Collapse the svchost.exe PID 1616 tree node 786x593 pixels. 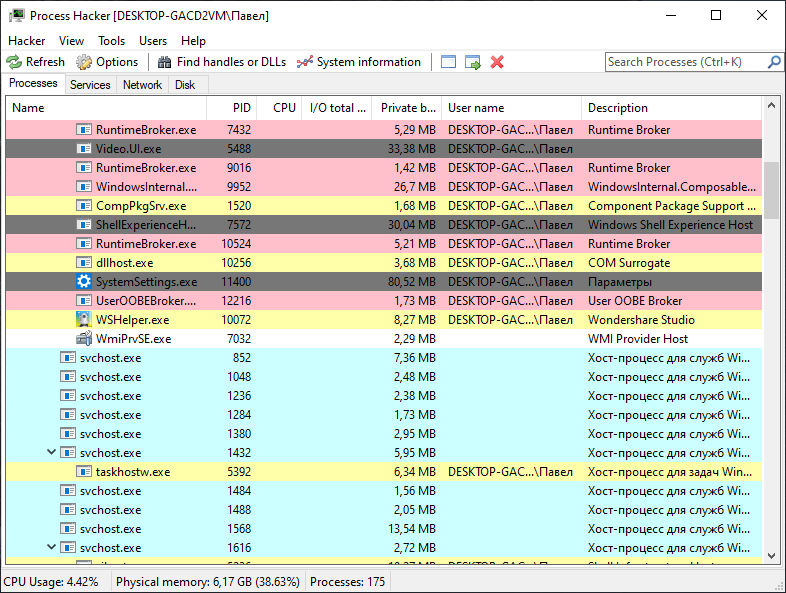51,547
